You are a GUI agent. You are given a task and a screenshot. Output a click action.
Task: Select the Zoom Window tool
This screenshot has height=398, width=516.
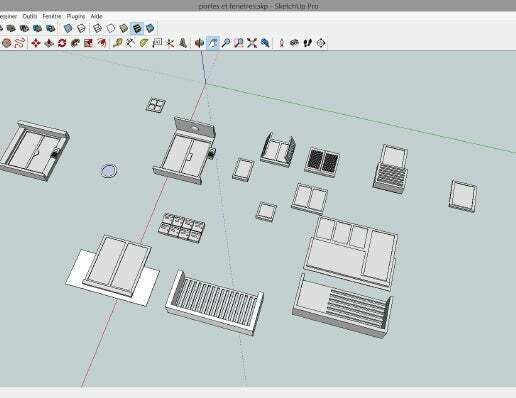point(239,43)
